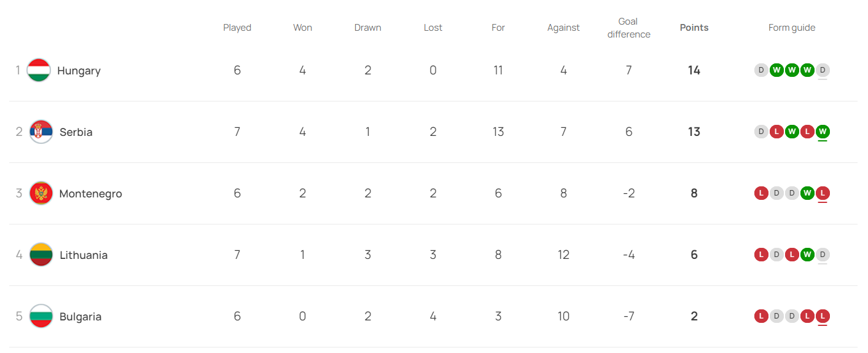
Task: Click the Lithuania flag icon
Action: pos(41,255)
